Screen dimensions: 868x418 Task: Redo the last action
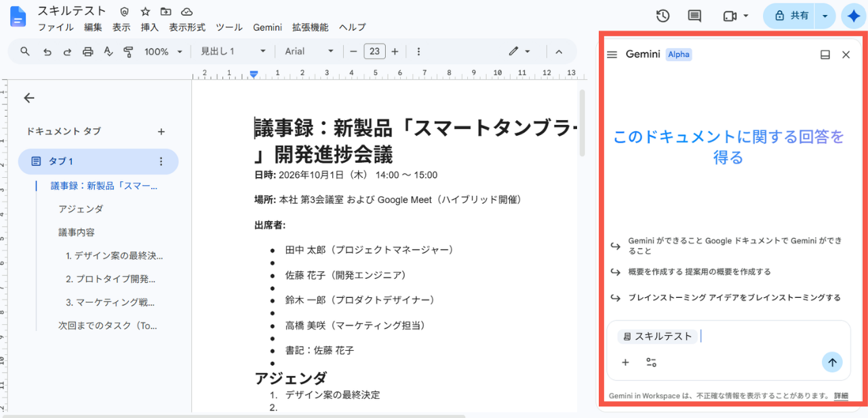coord(67,52)
